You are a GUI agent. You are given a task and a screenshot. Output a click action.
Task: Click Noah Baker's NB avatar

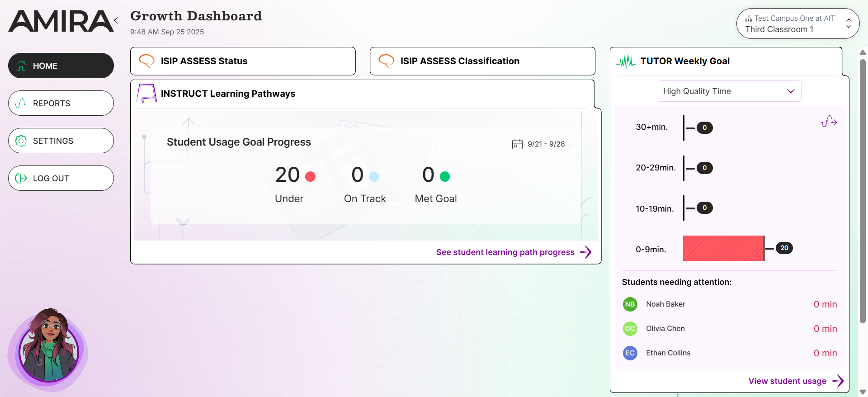coord(630,304)
